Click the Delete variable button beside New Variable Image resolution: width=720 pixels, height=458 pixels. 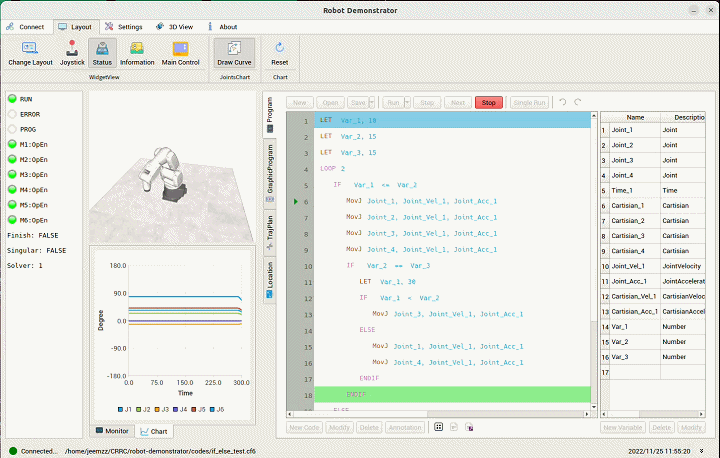point(662,427)
